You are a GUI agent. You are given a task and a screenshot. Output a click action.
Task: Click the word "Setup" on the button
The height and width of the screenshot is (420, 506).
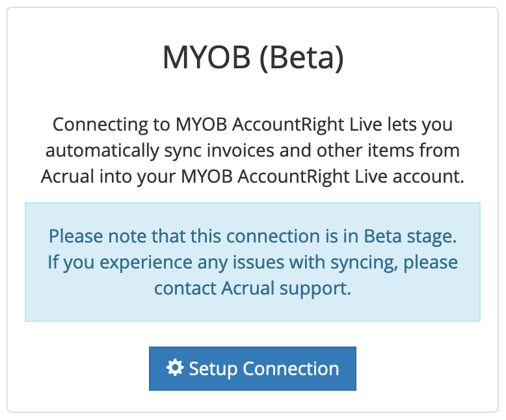214,369
